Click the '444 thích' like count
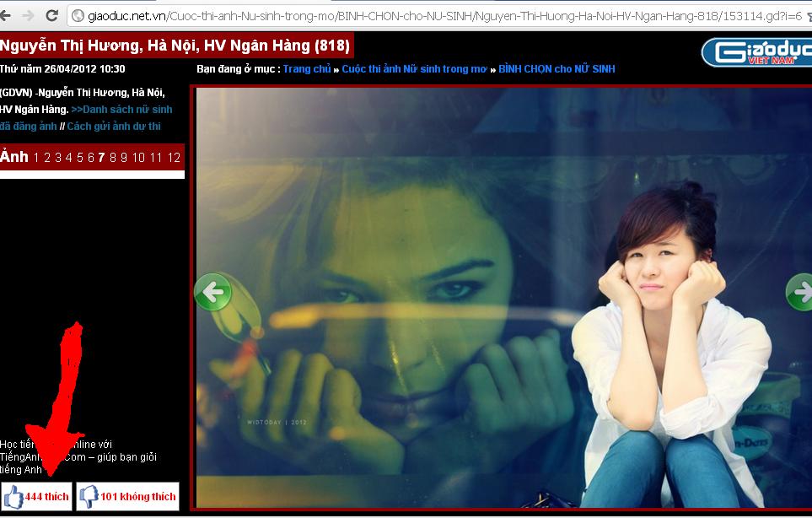Viewport: 812px width, 518px height. click(46, 497)
